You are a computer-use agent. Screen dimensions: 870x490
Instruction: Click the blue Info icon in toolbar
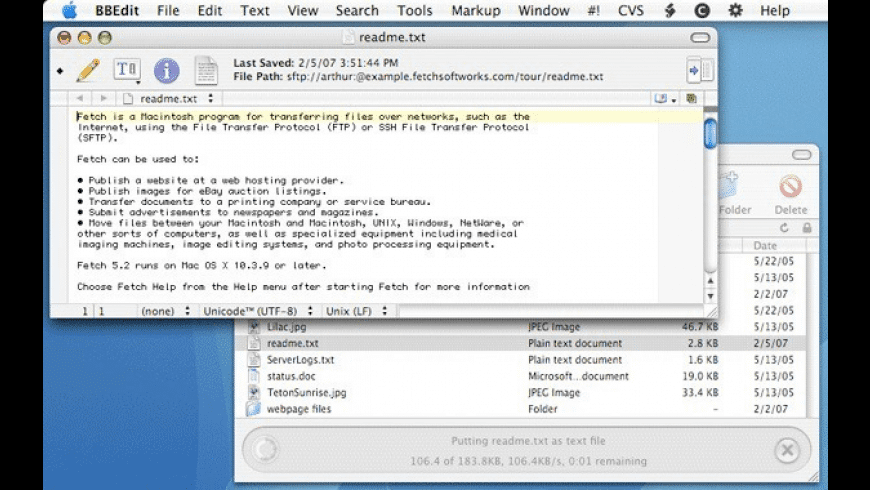166,70
